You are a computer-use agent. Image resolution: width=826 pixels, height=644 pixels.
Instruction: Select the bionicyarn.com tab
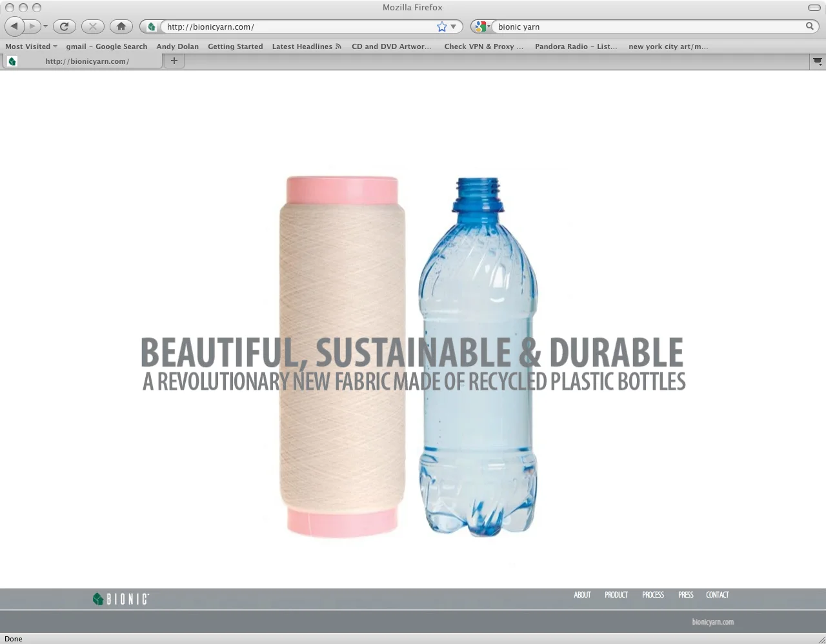click(82, 61)
